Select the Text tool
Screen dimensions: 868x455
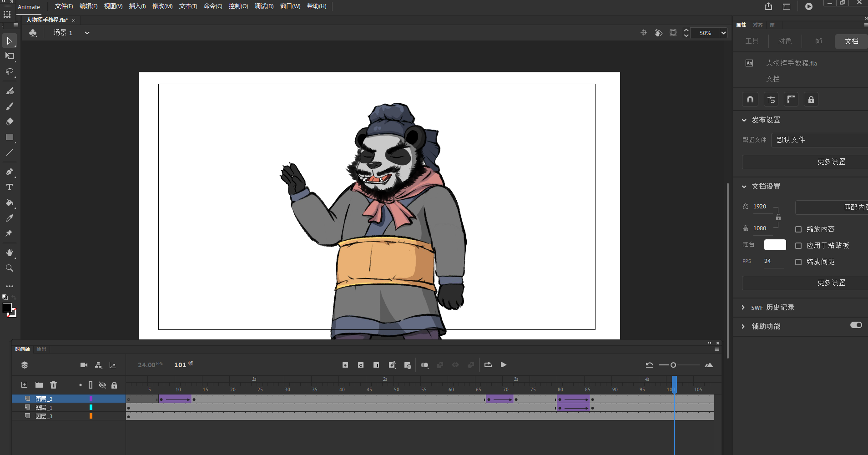10,187
